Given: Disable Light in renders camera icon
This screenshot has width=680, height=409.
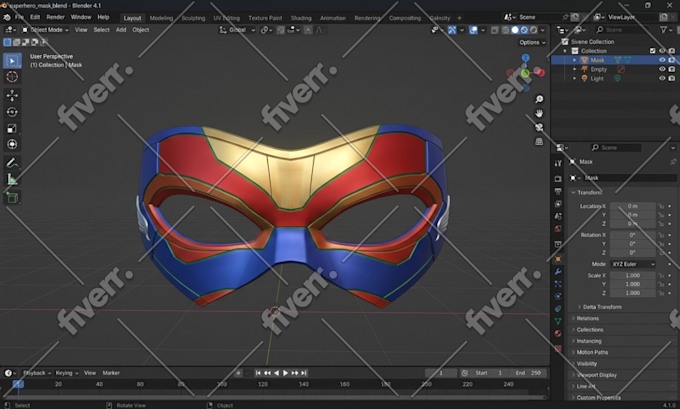Looking at the screenshot, I should tap(672, 78).
